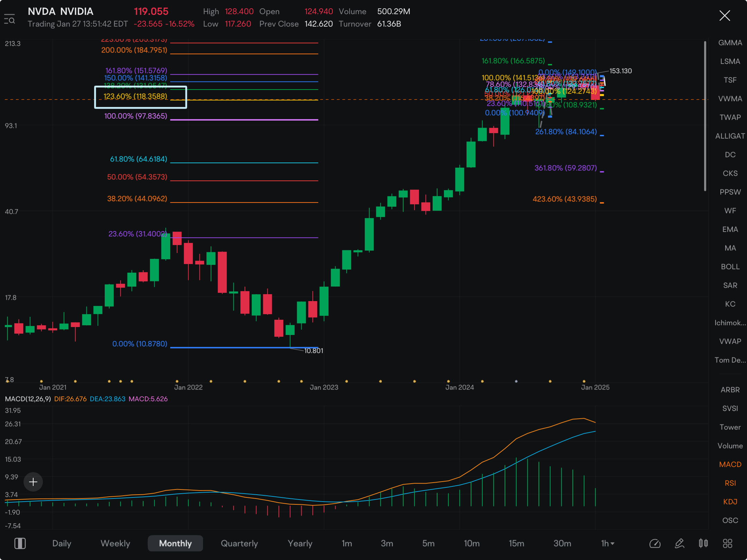Select the Tower sub-indicator

(730, 427)
